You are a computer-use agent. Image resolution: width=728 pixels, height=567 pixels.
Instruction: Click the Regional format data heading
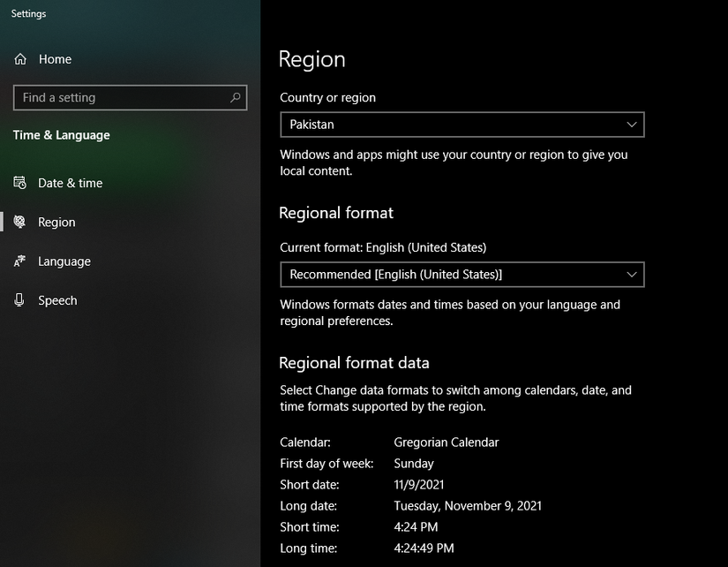354,362
